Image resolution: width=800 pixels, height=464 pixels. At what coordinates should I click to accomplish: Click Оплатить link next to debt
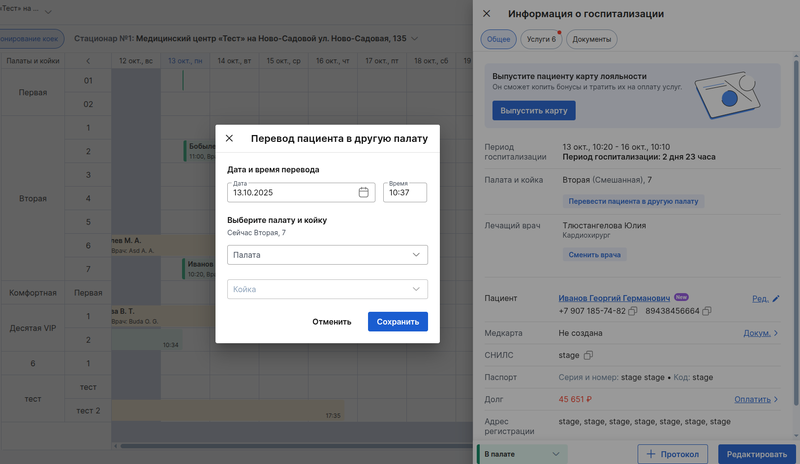(756, 399)
